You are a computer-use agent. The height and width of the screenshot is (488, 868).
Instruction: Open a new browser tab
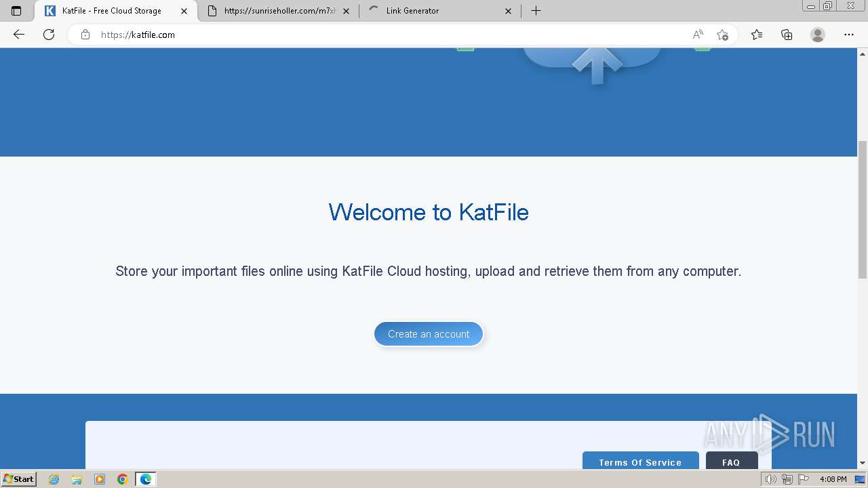[x=536, y=11]
